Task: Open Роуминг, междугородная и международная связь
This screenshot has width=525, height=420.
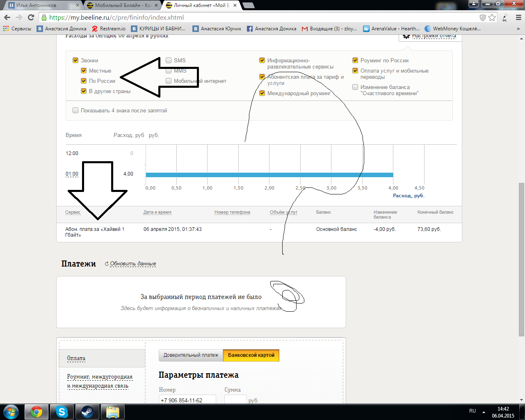Action: 100,381
